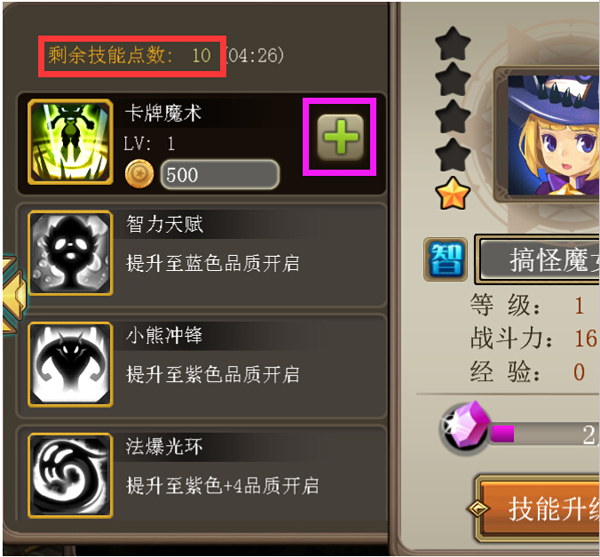Image resolution: width=600 pixels, height=557 pixels.
Task: Select the 法爆光环 skill icon
Action: [x=70, y=476]
